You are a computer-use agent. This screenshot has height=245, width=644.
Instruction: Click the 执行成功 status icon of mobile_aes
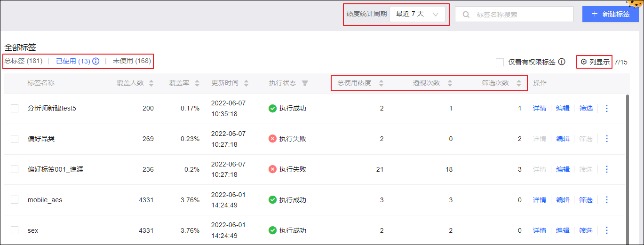[x=272, y=200]
